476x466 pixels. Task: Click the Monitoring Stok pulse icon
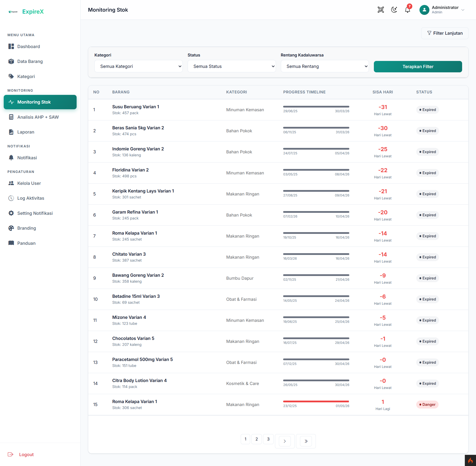point(11,102)
